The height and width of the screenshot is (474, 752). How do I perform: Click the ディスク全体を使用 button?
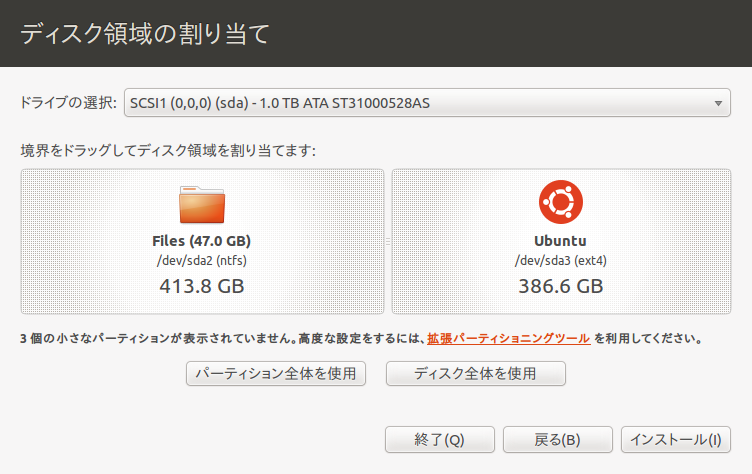(x=475, y=373)
